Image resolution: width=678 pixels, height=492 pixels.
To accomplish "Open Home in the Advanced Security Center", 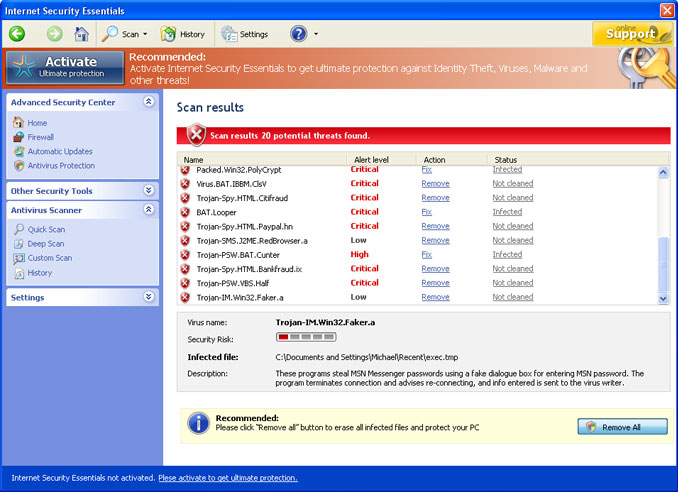I will coord(37,123).
